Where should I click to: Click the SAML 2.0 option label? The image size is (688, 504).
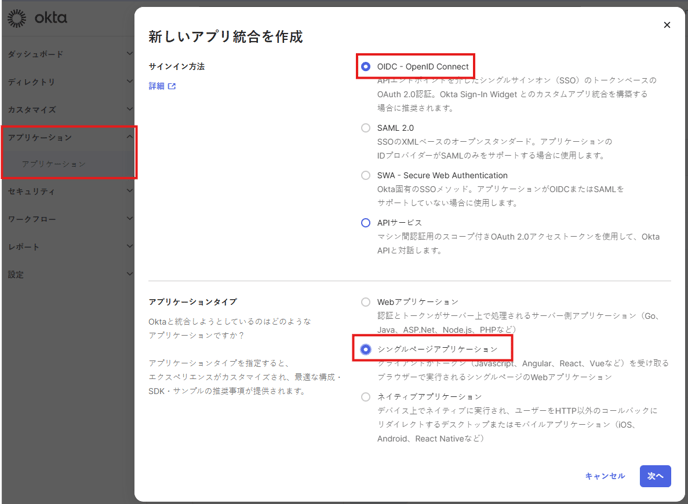(395, 128)
